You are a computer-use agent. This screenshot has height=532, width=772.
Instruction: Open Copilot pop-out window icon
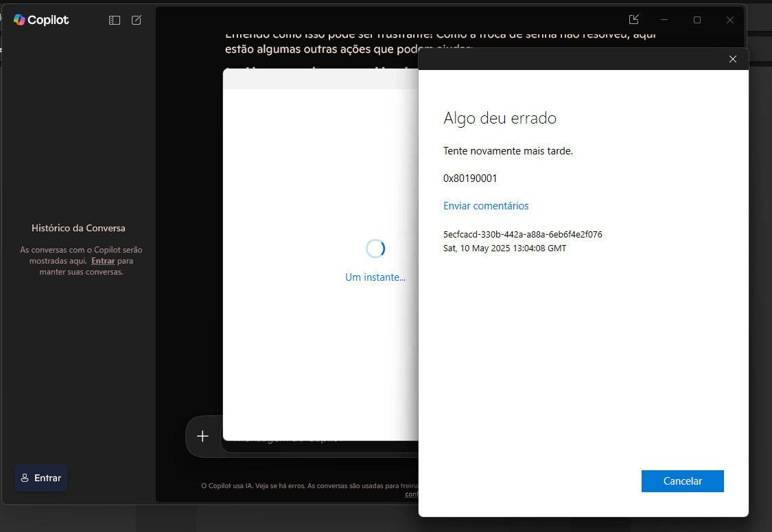(634, 20)
